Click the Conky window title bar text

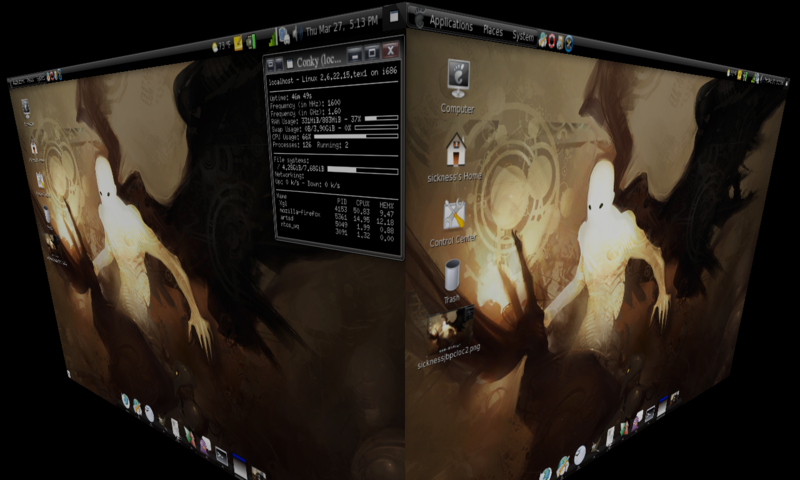click(319, 61)
